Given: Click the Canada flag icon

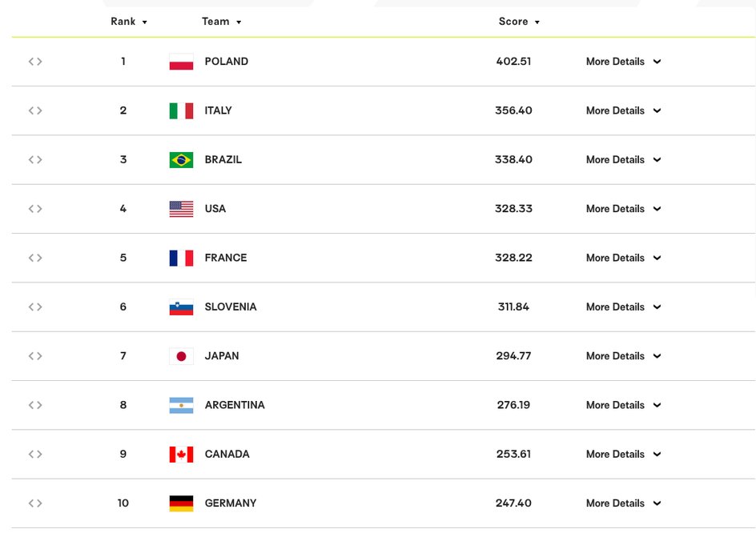Looking at the screenshot, I should coord(181,455).
